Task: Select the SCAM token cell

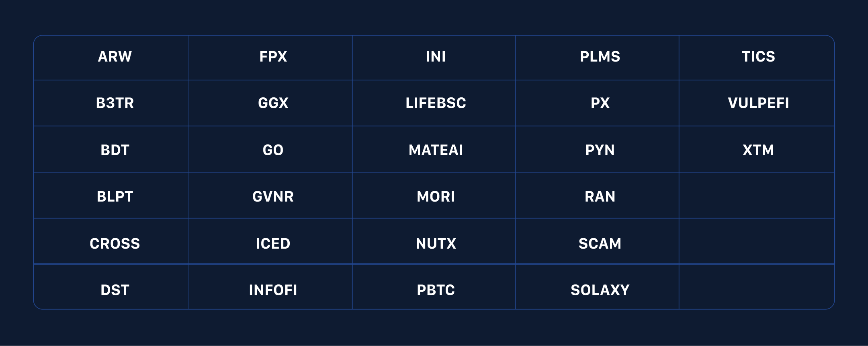Action: tap(600, 243)
